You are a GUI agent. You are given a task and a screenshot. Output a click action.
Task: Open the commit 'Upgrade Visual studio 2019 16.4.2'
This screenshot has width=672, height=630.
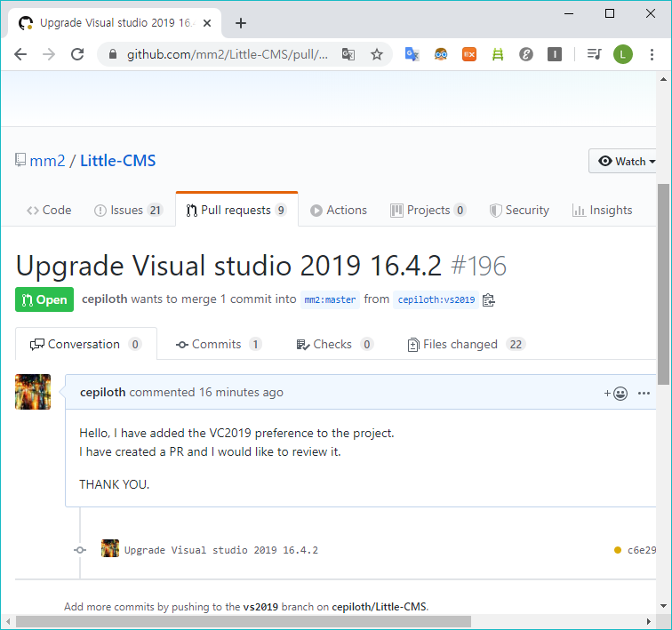[221, 550]
